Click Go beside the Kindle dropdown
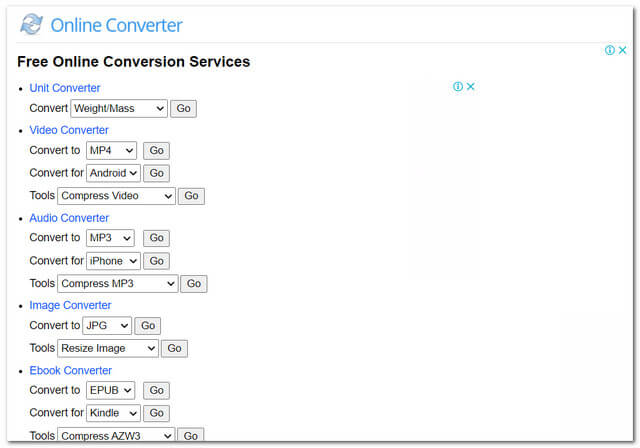This screenshot has width=640, height=448. 156,413
